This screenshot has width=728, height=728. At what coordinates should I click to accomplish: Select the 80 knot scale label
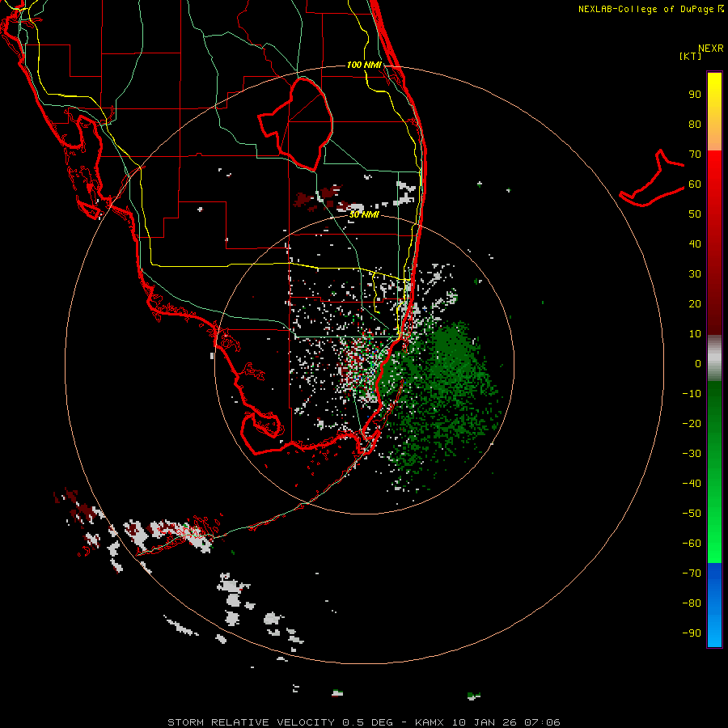(695, 124)
